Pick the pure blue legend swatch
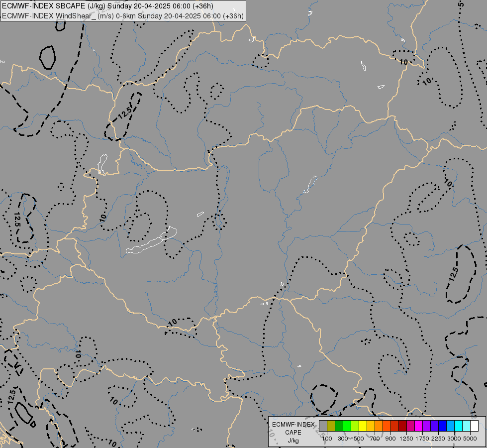This screenshot has width=487, height=448. point(443,426)
